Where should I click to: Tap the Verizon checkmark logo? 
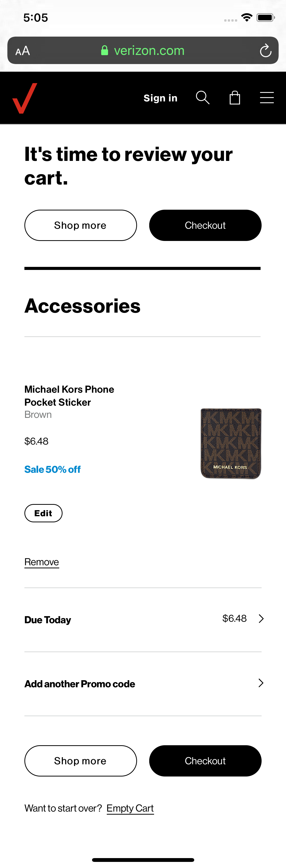25,98
